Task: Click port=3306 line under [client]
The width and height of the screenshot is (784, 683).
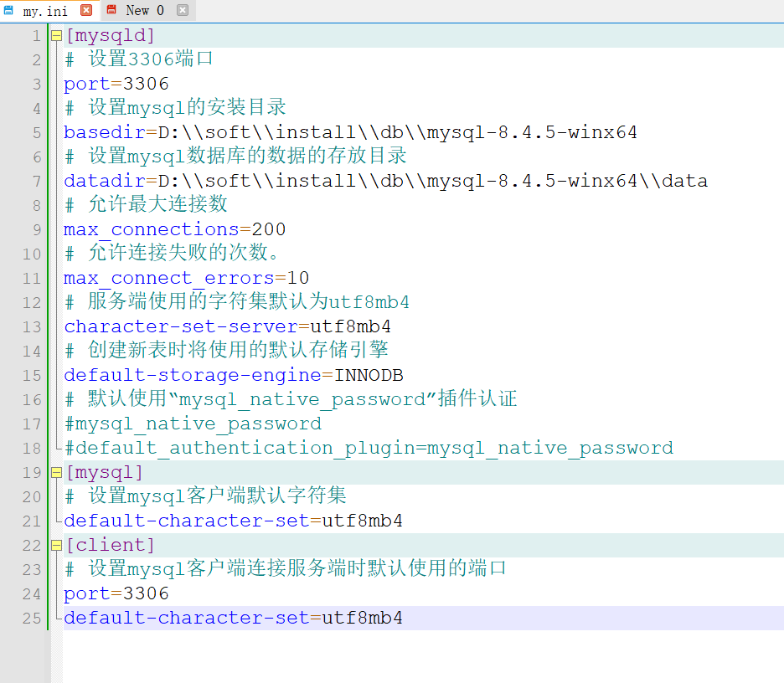Action: [x=116, y=593]
